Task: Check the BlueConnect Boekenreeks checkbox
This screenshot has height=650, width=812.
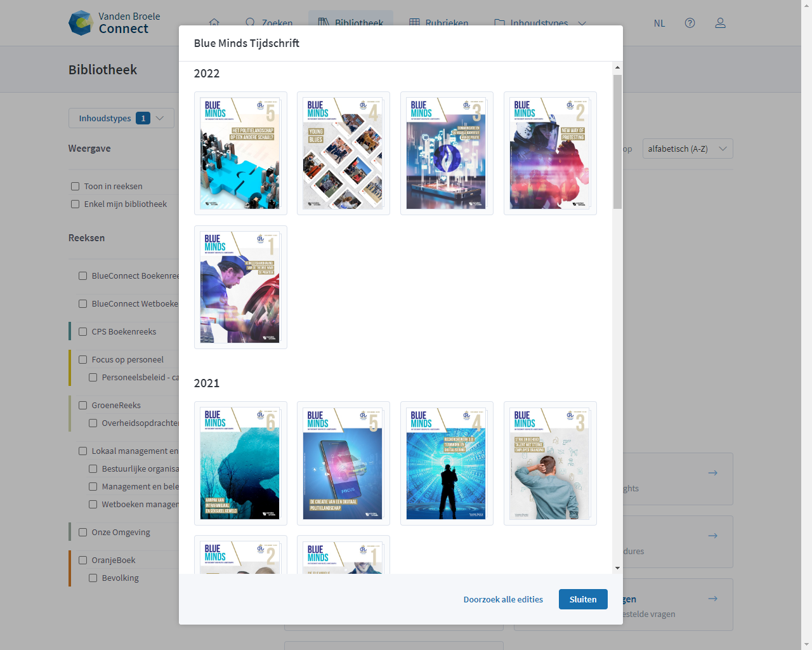Action: pyautogui.click(x=83, y=275)
